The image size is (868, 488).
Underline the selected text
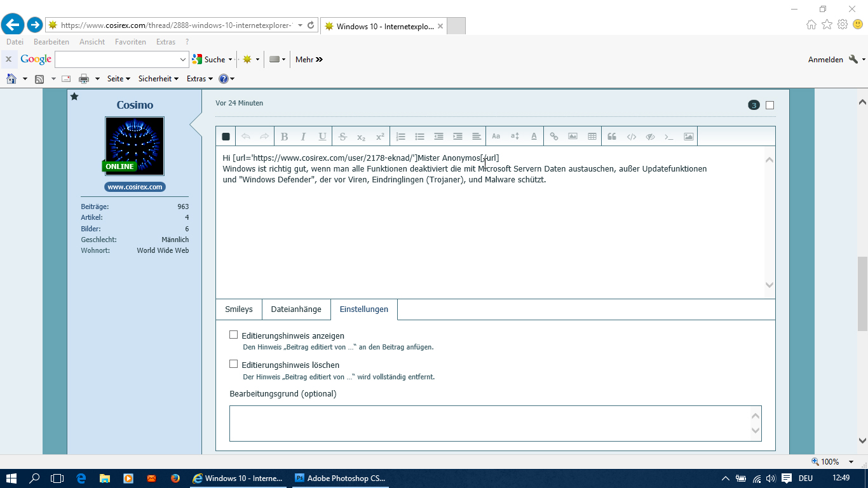(323, 137)
